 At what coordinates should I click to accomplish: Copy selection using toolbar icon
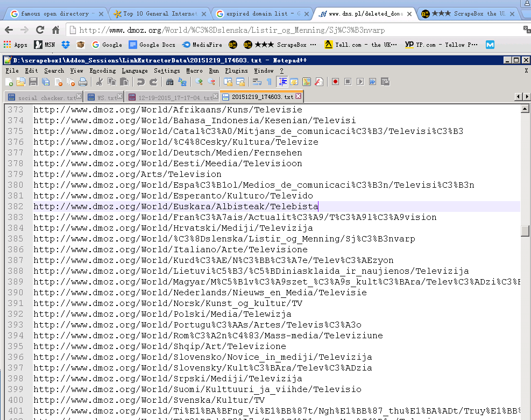point(112,82)
